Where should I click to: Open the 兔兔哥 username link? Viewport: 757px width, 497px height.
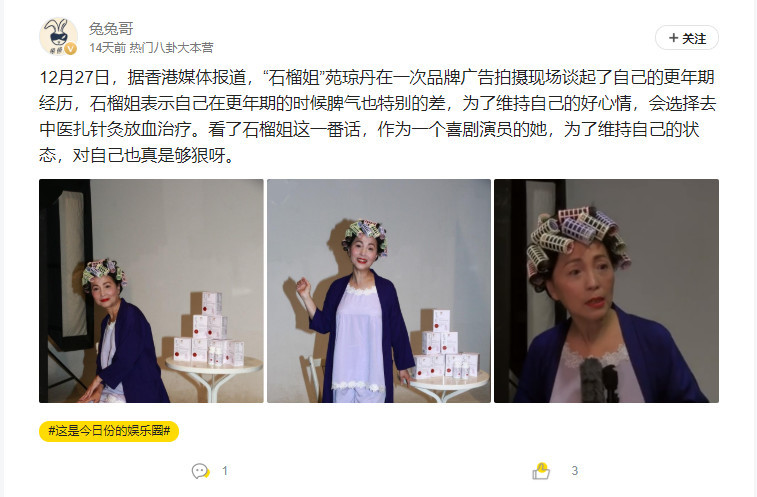click(111, 29)
